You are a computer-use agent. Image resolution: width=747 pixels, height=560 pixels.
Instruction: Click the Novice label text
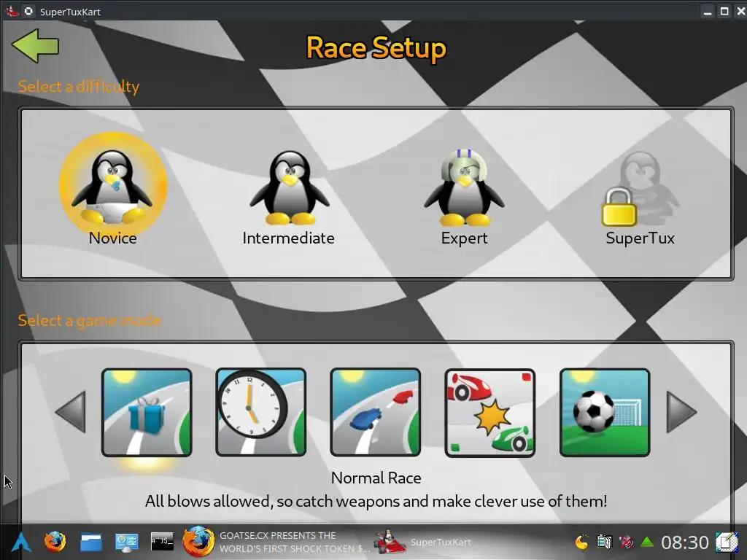click(113, 238)
